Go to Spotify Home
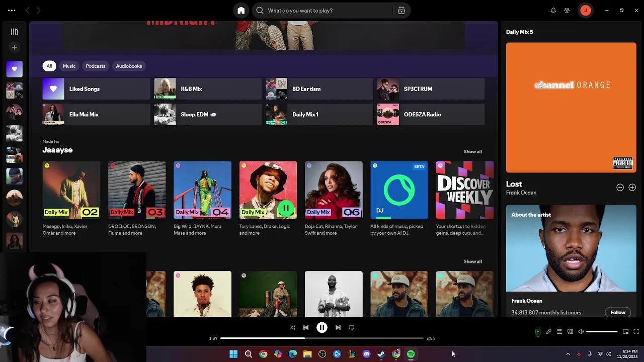 click(241, 11)
